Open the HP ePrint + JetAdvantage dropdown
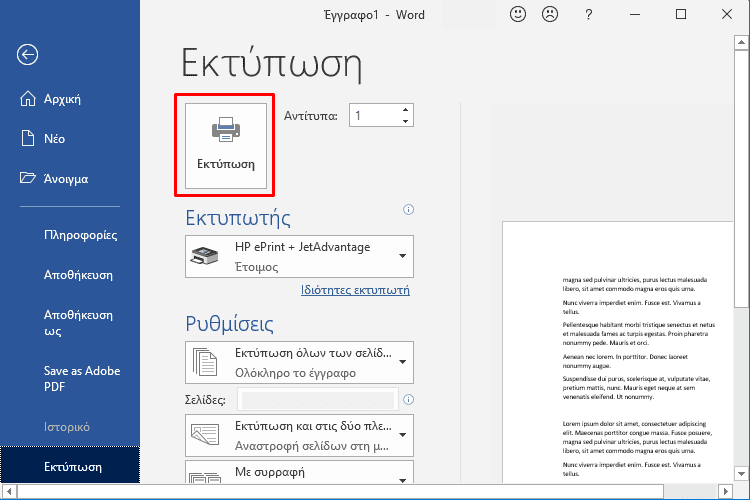Screen dimensions: 750x500 pos(299,256)
